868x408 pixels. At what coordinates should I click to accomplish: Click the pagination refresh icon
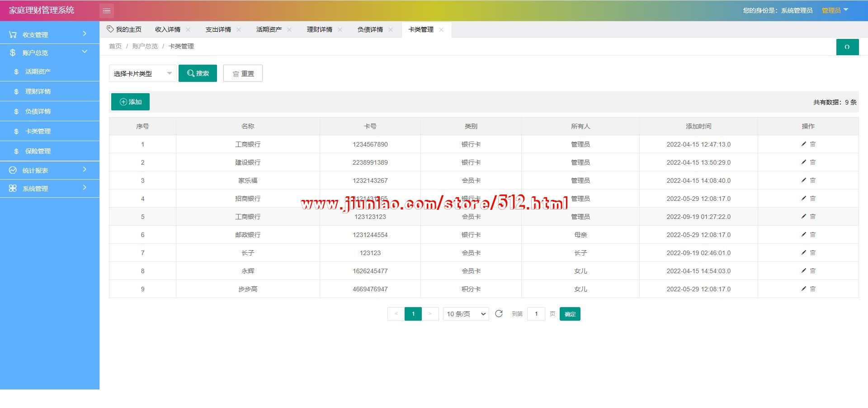[x=499, y=314]
